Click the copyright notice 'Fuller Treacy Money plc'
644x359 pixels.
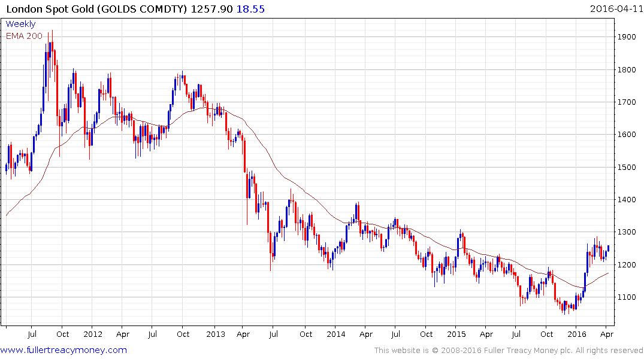point(528,351)
